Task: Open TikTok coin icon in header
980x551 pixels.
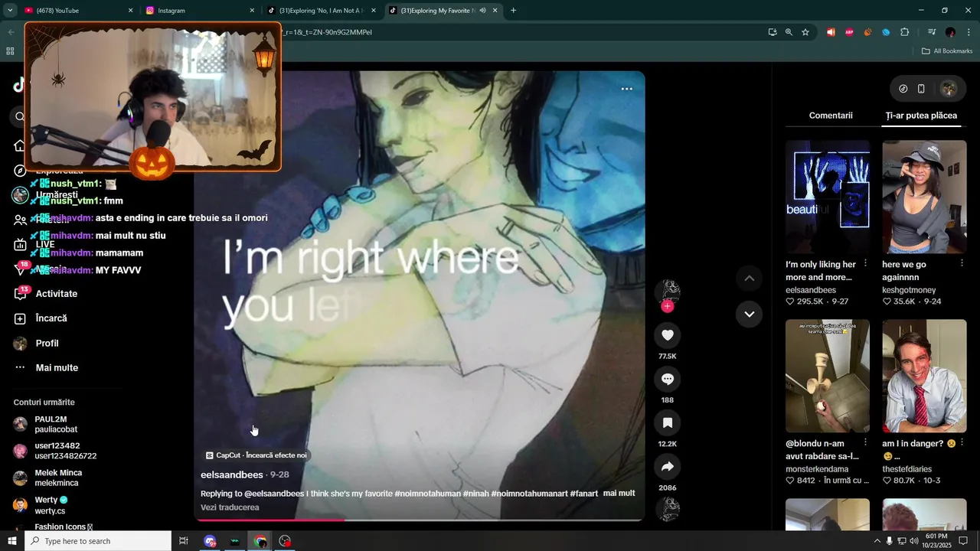Action: click(903, 89)
